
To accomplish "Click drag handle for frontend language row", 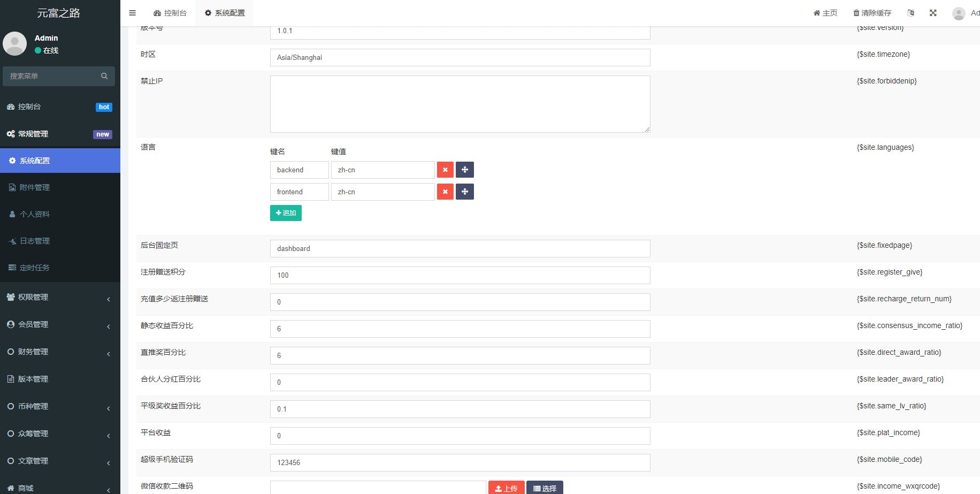I will click(464, 192).
